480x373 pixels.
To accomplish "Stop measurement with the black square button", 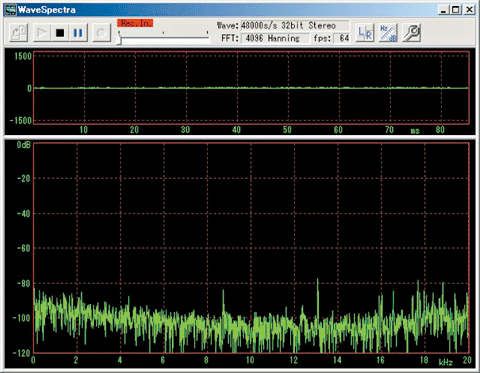I will [x=60, y=33].
